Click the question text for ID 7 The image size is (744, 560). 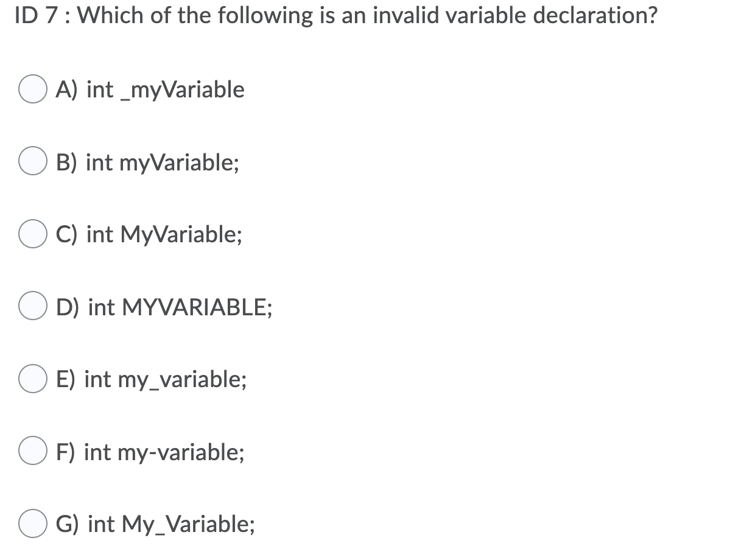click(332, 15)
